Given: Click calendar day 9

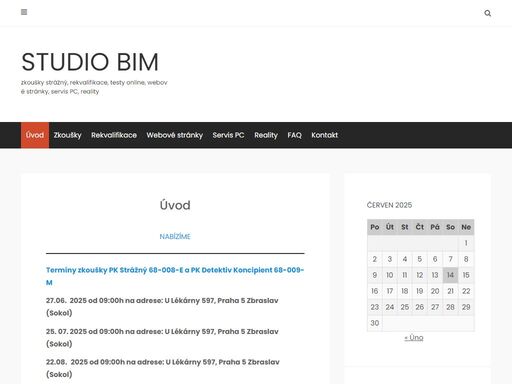Looking at the screenshot, I should 375,275.
